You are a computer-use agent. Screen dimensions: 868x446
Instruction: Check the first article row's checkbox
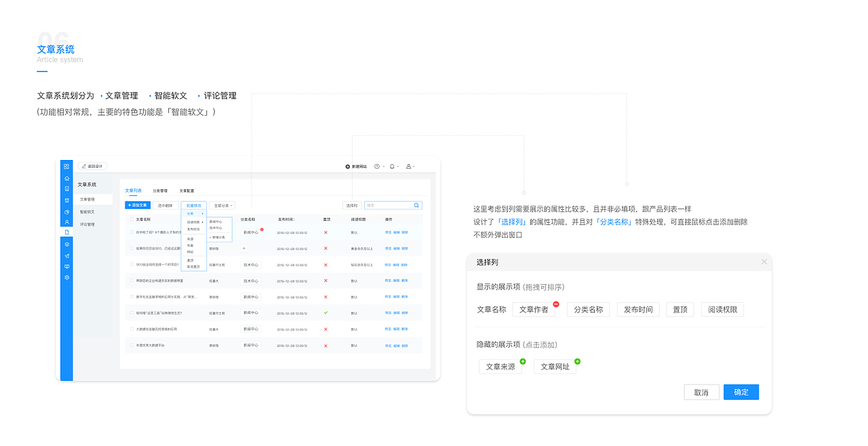[x=132, y=230]
